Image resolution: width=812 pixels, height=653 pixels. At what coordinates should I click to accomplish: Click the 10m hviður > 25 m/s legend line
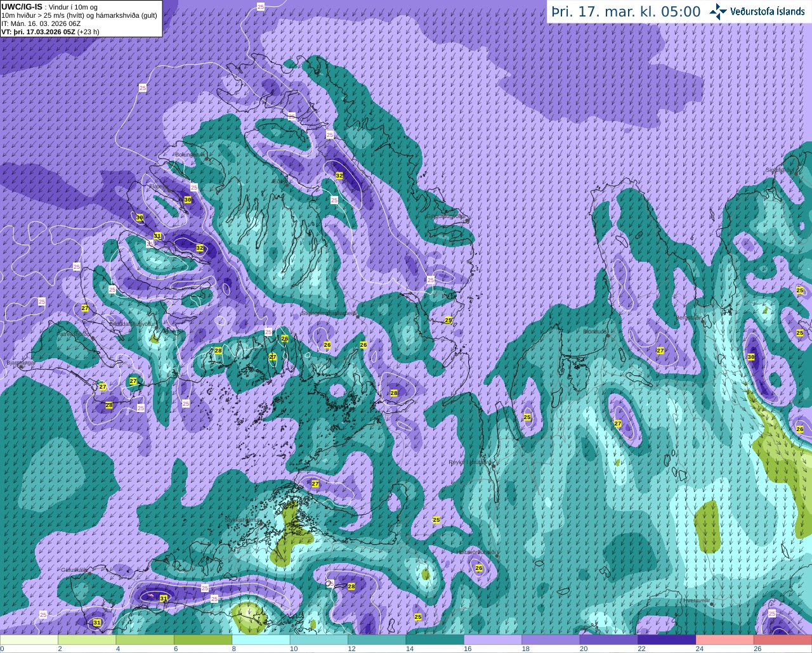79,15
